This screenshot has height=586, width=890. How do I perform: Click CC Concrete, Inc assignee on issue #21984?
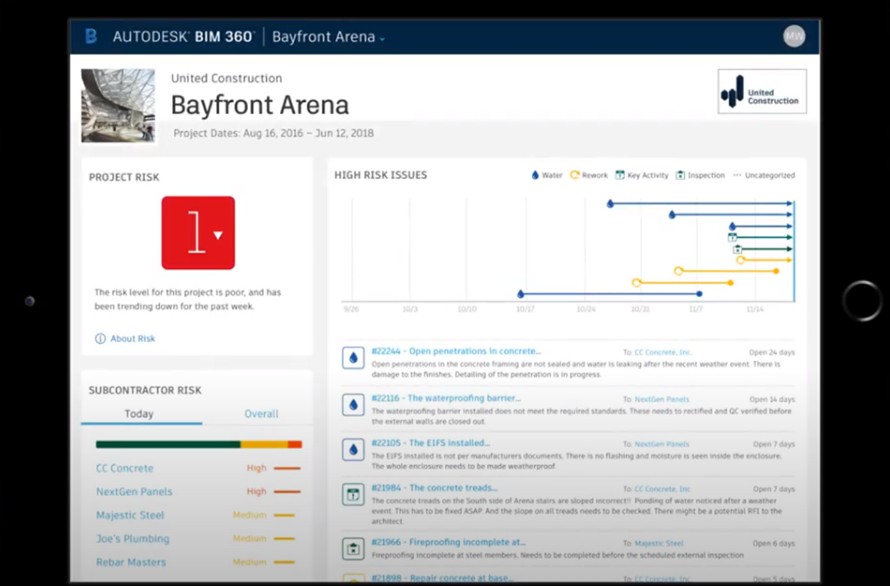pos(662,489)
